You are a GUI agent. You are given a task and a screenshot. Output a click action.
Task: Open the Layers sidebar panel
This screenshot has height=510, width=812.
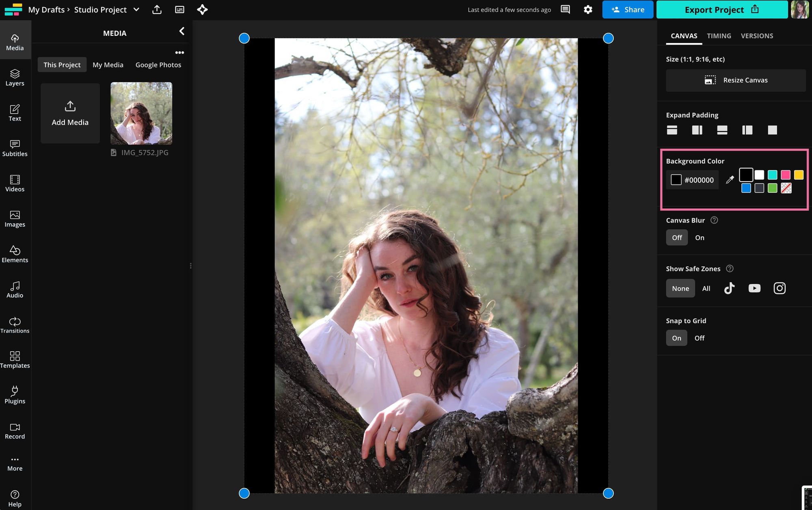(x=15, y=77)
